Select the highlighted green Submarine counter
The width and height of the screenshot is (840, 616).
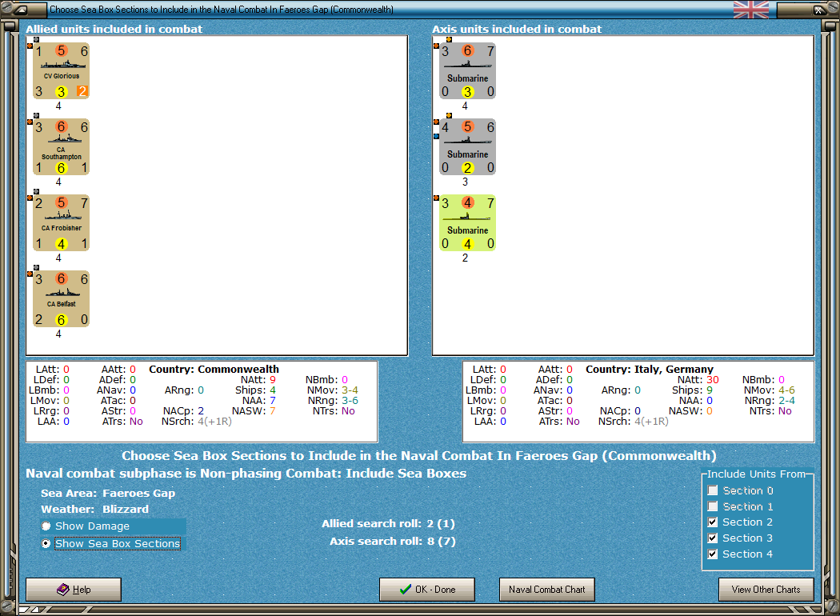coord(467,223)
